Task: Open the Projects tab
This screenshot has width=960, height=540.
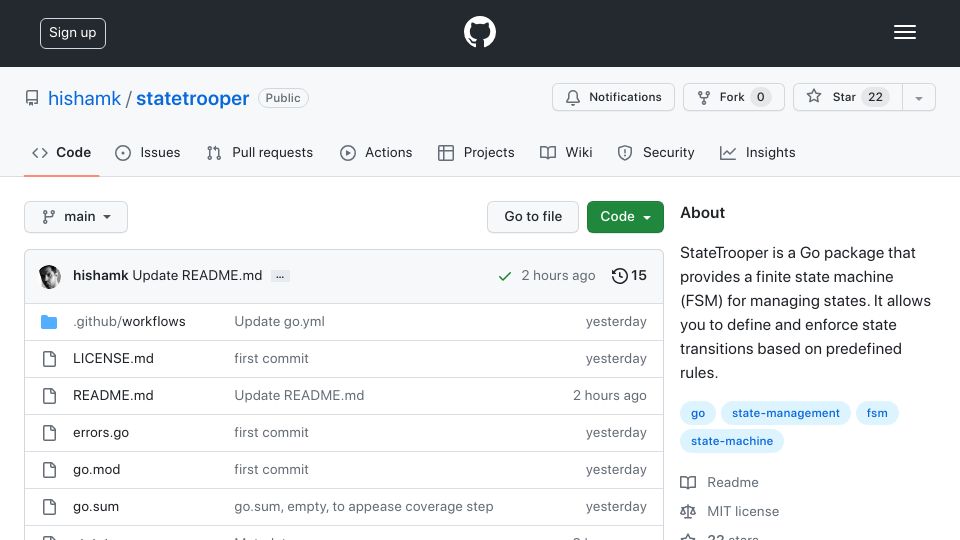Action: (476, 152)
